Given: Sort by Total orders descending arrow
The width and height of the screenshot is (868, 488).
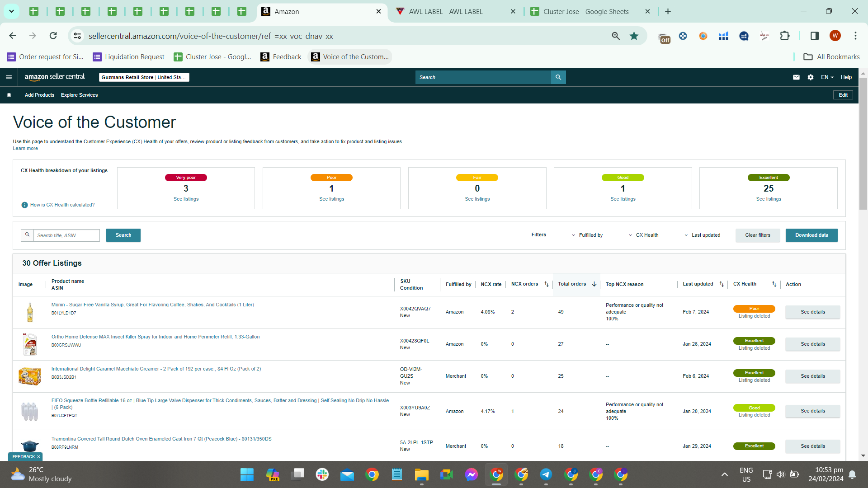Looking at the screenshot, I should [x=594, y=284].
